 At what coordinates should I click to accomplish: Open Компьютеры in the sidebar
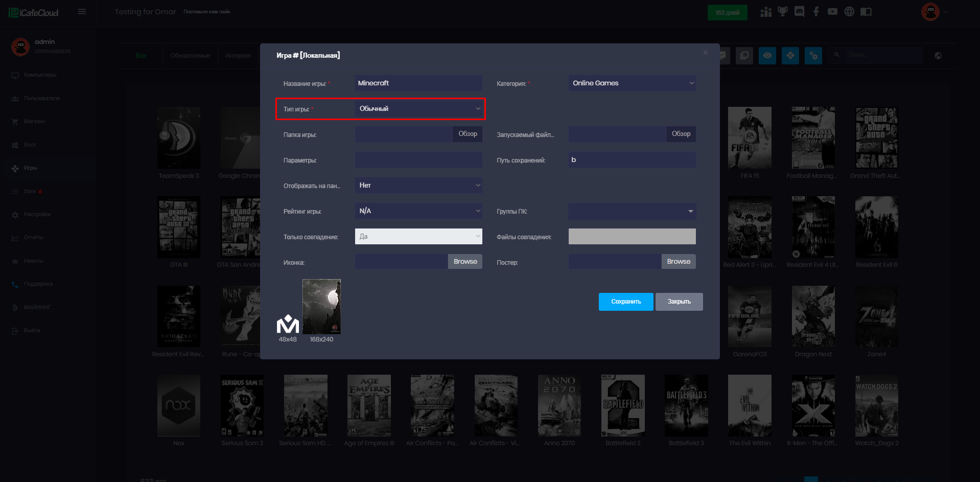(x=40, y=75)
